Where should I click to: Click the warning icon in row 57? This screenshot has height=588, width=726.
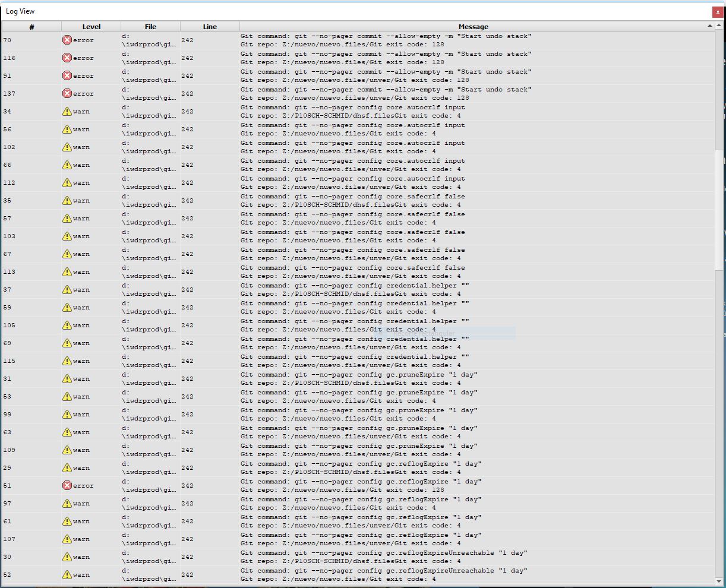tap(67, 219)
